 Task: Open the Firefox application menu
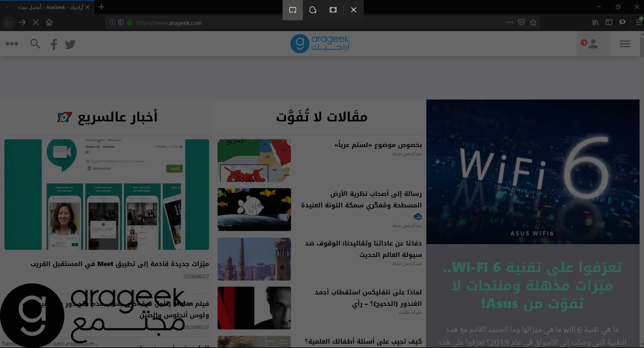(638, 23)
